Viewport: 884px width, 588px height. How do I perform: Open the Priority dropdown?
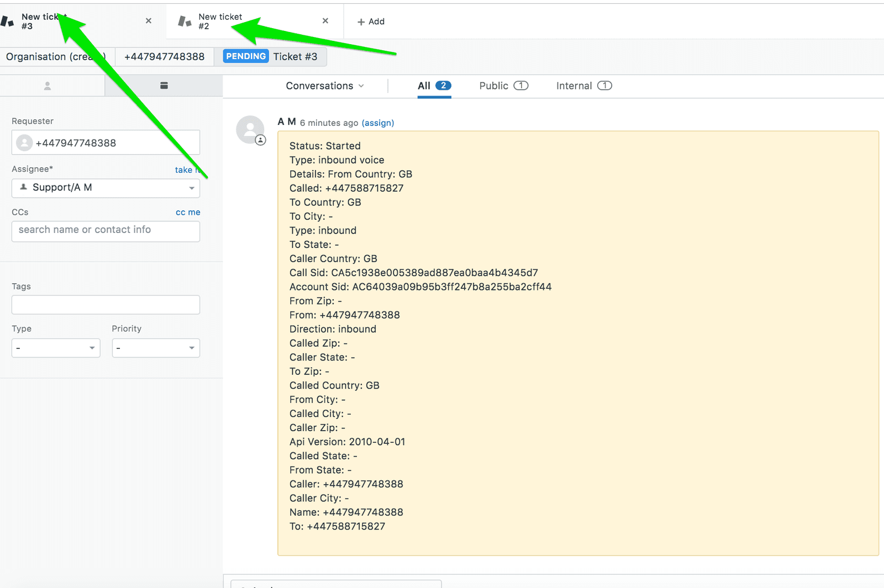(x=155, y=348)
